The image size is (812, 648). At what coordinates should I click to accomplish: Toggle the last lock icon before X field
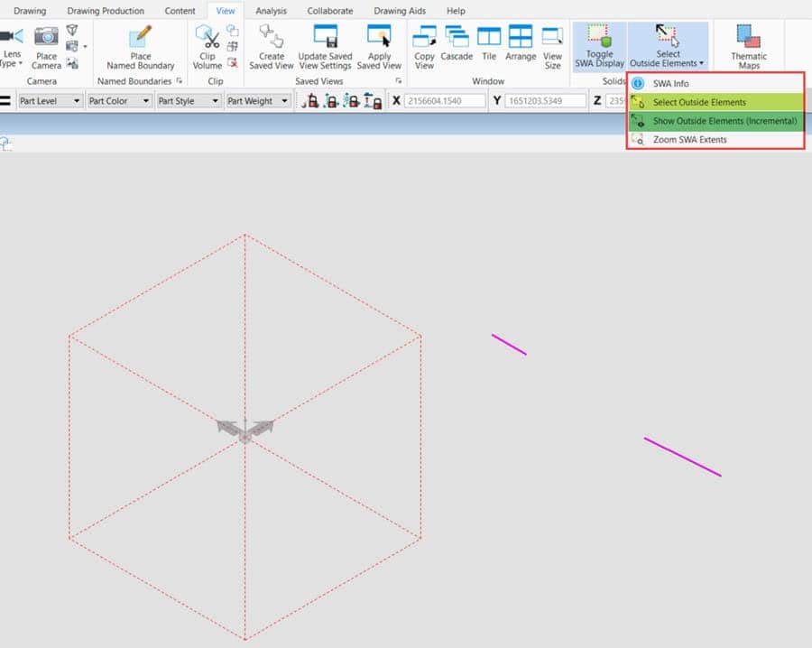click(x=374, y=101)
